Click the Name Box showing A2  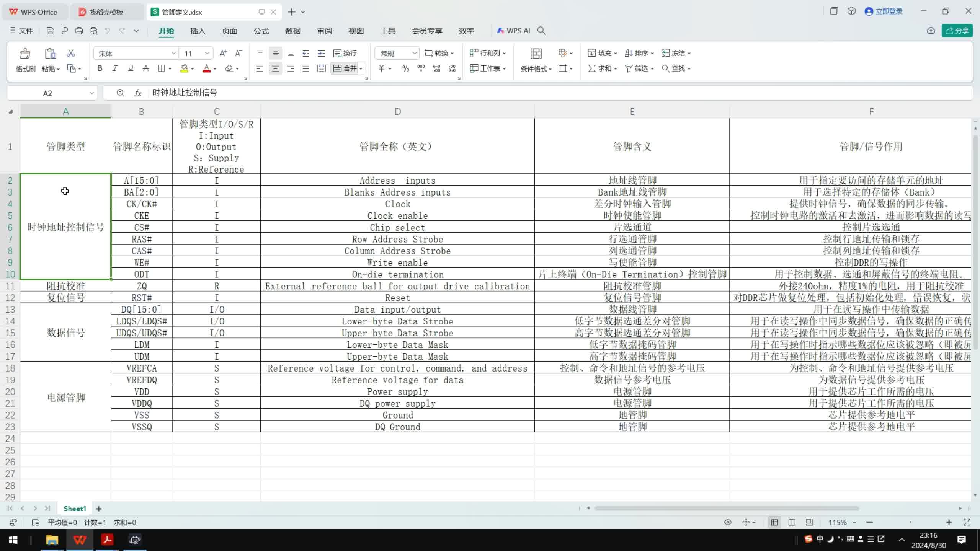[47, 93]
